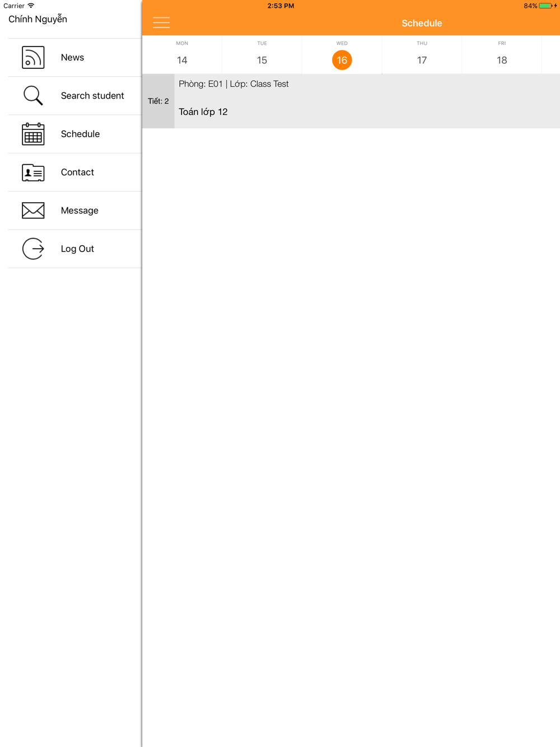Image resolution: width=560 pixels, height=747 pixels.
Task: Tap user name Chính Nguyễn
Action: click(38, 19)
